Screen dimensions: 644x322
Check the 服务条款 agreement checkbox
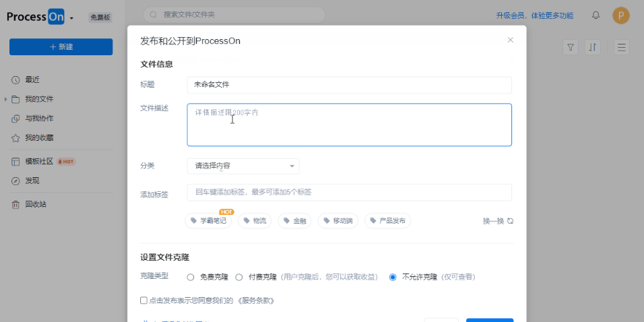pos(143,300)
